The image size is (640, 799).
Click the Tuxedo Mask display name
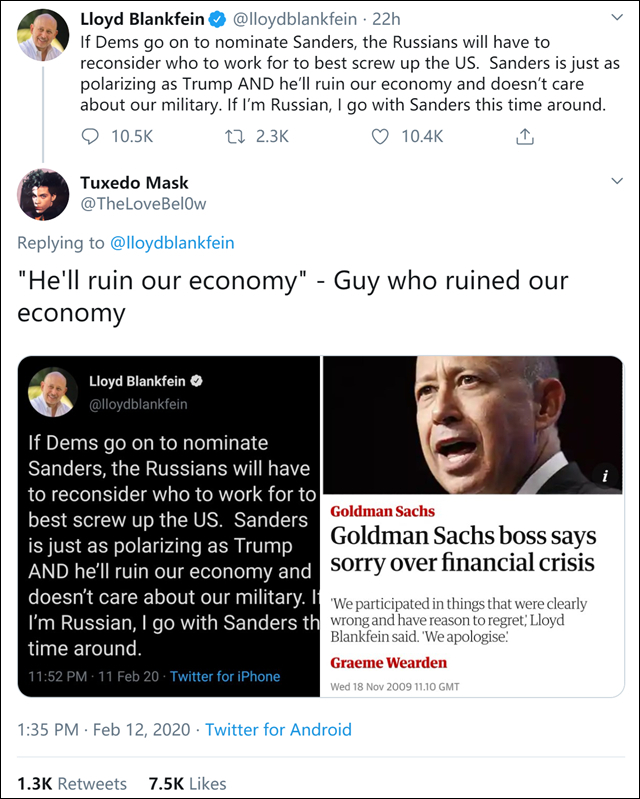[x=134, y=182]
